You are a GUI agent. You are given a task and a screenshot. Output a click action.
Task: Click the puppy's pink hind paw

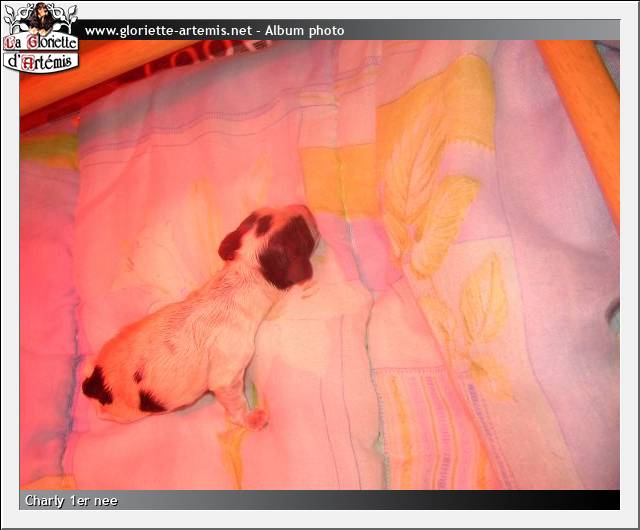(255, 418)
